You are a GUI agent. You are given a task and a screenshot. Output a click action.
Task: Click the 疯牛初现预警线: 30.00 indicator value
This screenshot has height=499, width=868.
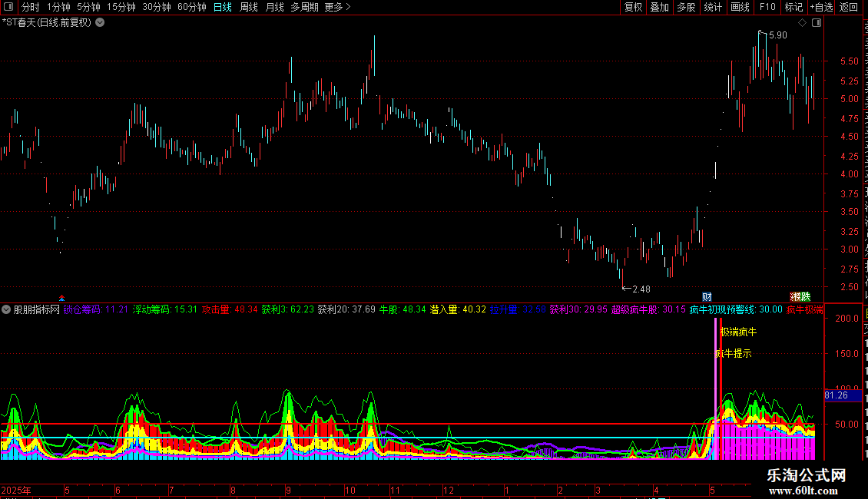coord(736,310)
